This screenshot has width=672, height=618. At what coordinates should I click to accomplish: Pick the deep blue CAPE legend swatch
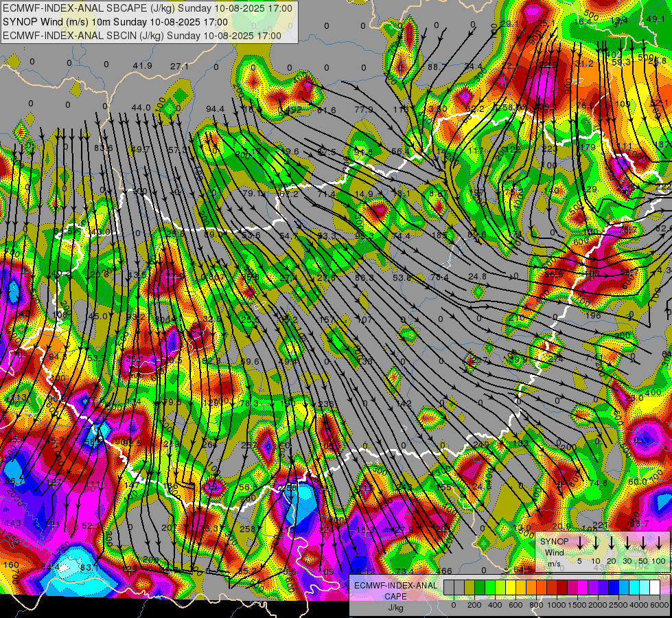[613, 587]
